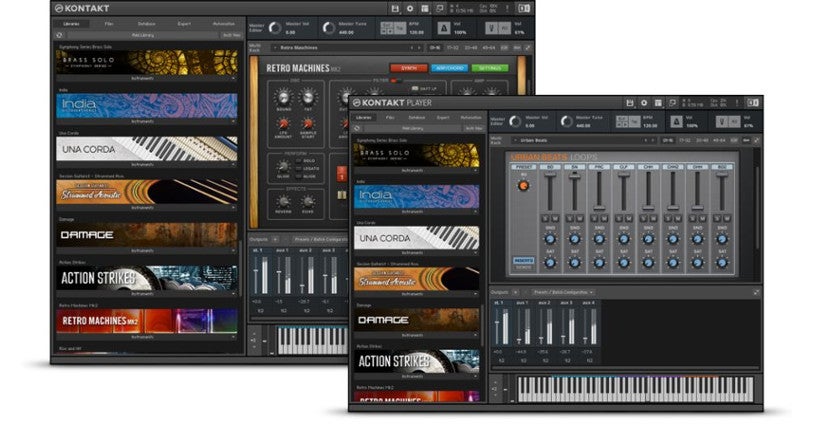Toggle metronome icon in Kontakt Player
This screenshot has height=424, width=813.
point(676,122)
